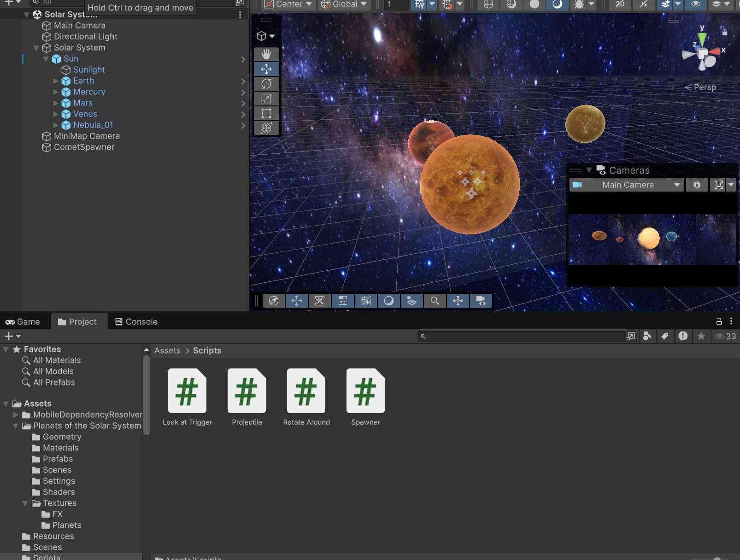The height and width of the screenshot is (560, 740).
Task: Select All Prefabs under Favorites
Action: tap(54, 382)
